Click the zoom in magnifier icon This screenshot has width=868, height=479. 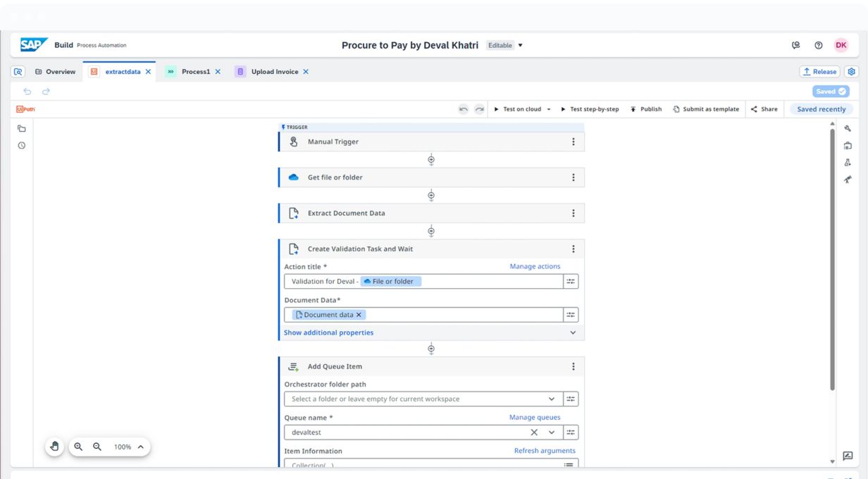point(78,447)
